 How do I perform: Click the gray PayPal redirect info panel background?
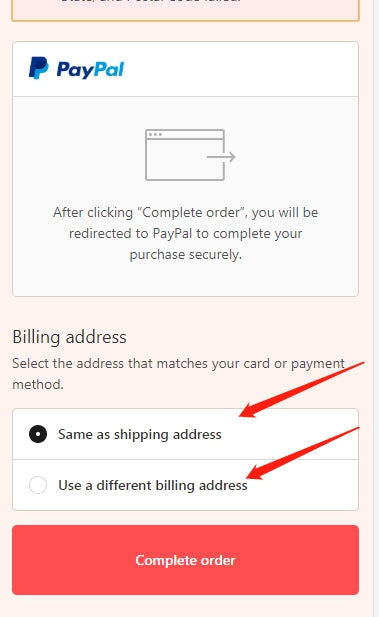coord(185,196)
